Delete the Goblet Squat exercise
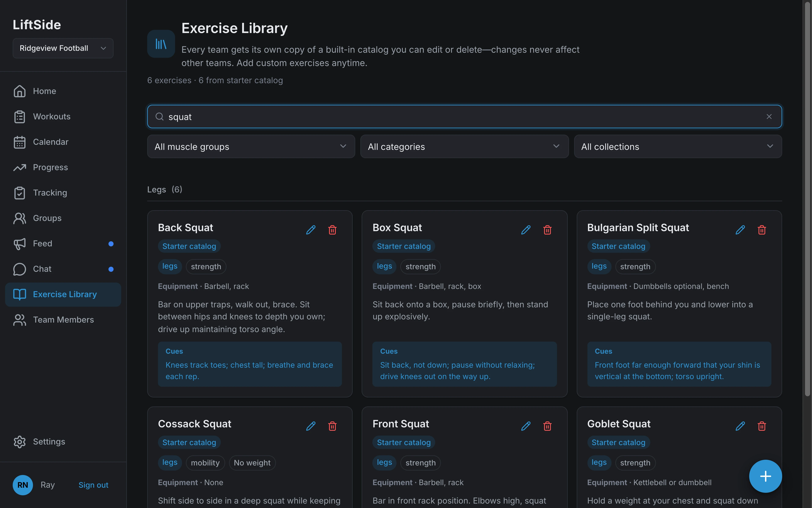The width and height of the screenshot is (812, 508). [x=762, y=426]
